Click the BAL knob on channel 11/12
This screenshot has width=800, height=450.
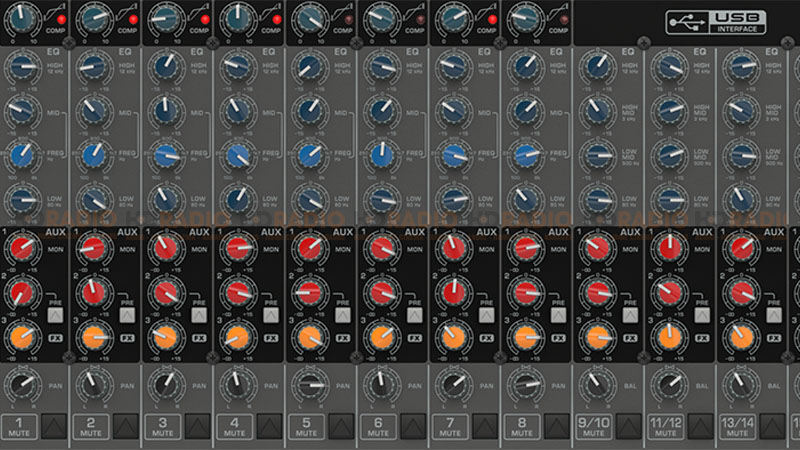(669, 385)
